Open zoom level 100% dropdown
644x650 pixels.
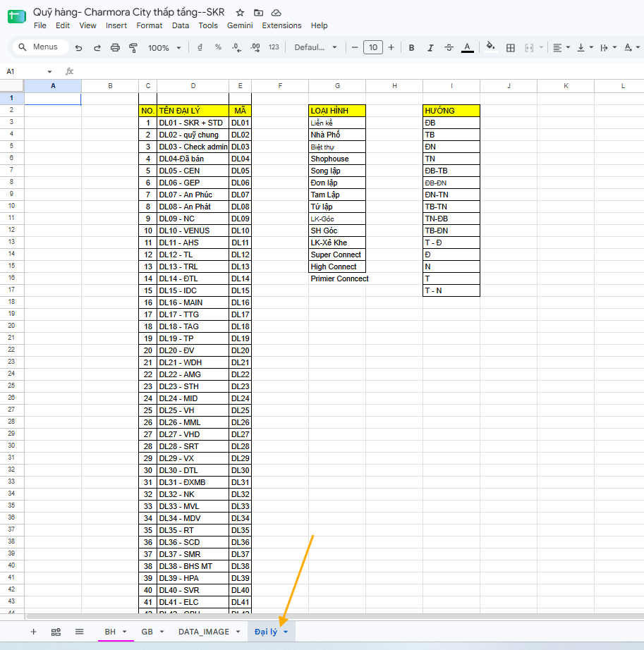click(164, 48)
